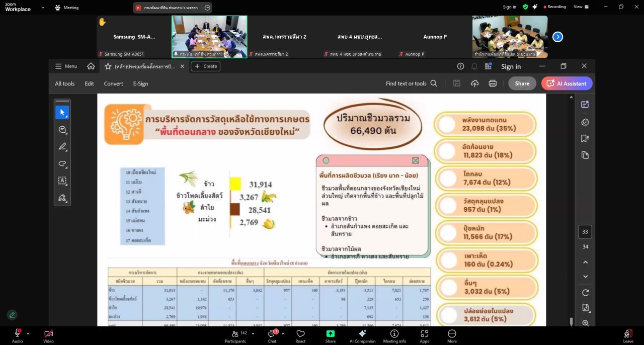Open the Fill & Sign pen tool
Image resolution: width=644 pixels, height=345 pixels.
click(x=62, y=198)
